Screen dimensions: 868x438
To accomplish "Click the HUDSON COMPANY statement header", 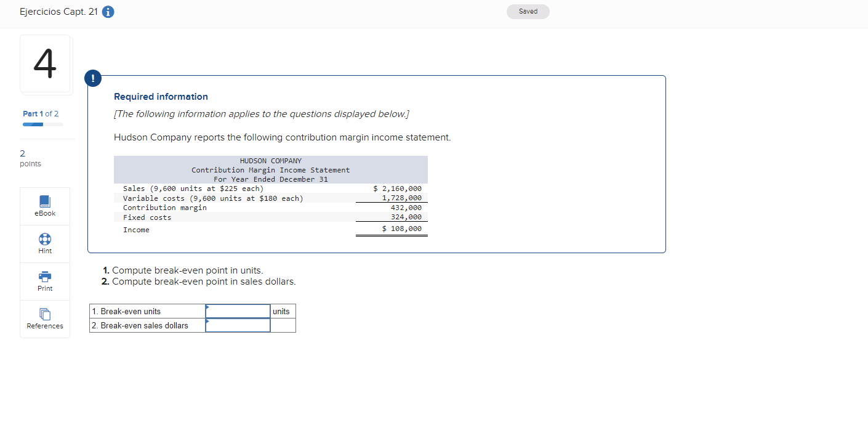I will pyautogui.click(x=271, y=161).
